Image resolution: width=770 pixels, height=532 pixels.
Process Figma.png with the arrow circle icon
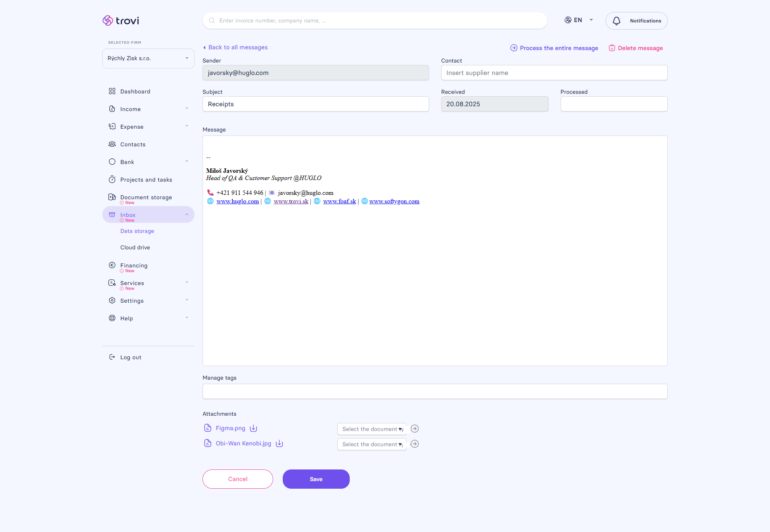pos(415,429)
